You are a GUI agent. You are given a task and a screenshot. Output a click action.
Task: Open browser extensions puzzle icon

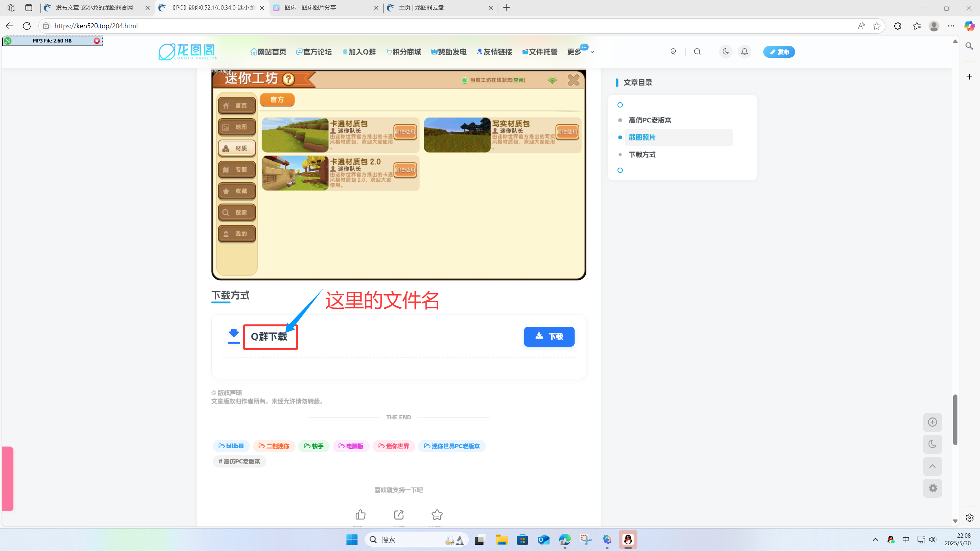point(897,26)
